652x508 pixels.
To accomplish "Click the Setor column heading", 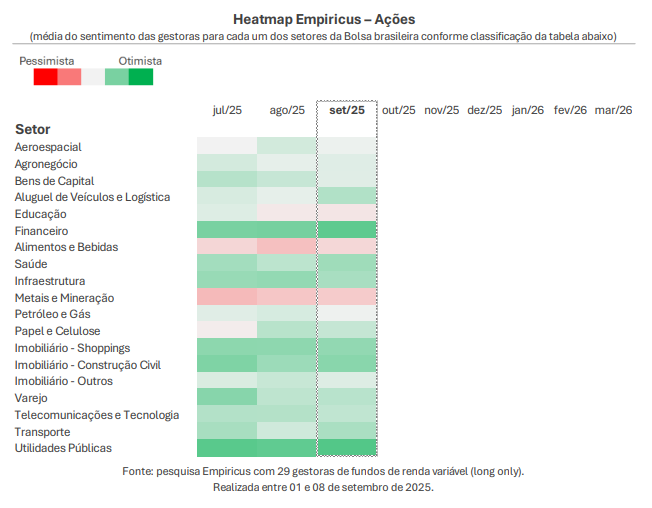I will point(33,130).
